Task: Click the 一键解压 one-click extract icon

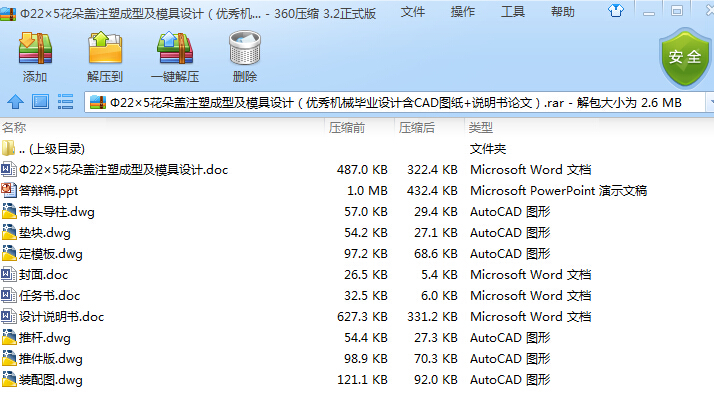Action: (x=175, y=48)
